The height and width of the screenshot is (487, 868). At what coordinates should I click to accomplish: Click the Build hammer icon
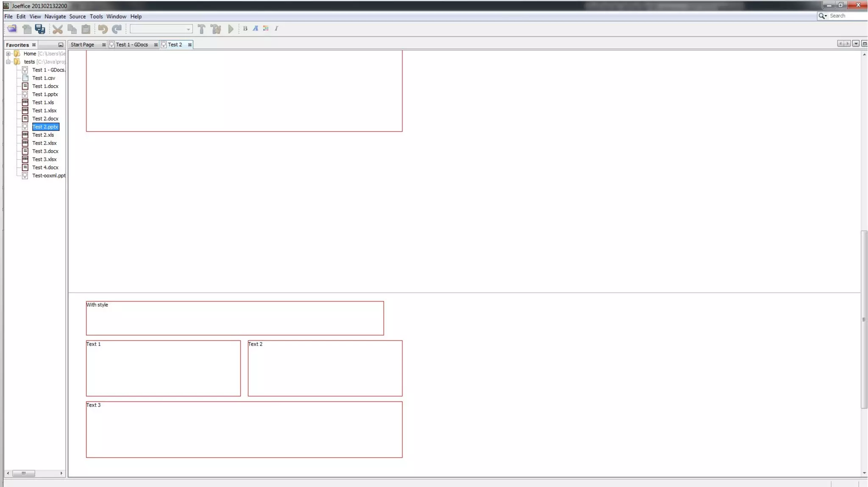[x=201, y=29]
